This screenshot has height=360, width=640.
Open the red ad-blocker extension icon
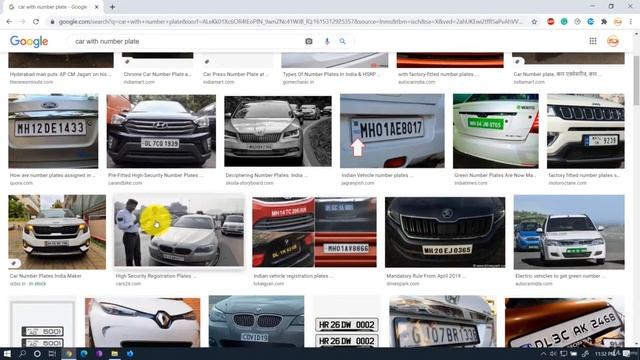[551, 22]
